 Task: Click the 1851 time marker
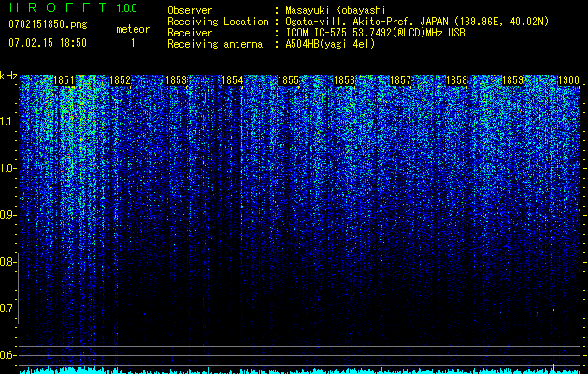[65, 80]
